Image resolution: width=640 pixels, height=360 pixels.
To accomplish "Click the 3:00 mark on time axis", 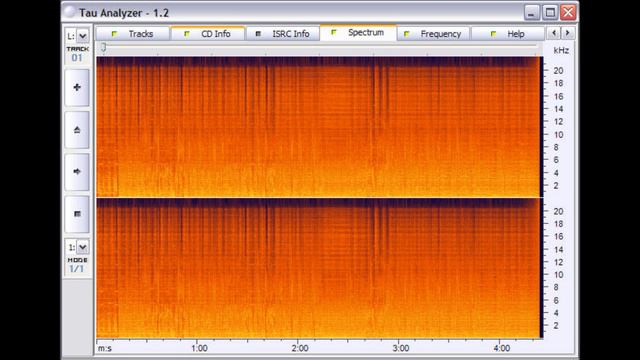I will 401,348.
